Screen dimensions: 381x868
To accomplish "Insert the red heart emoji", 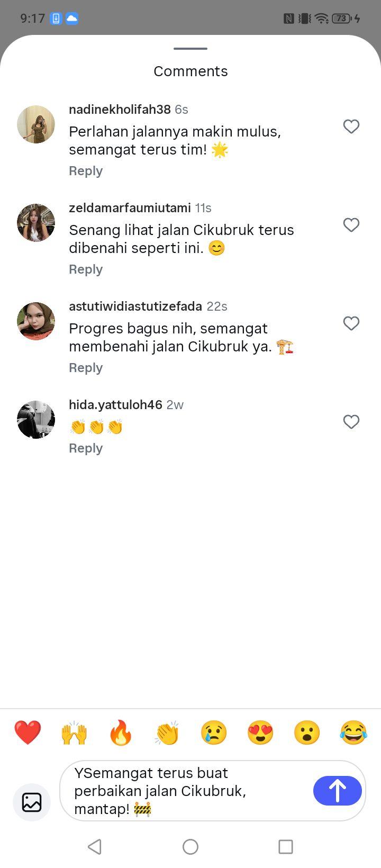I will pos(28,733).
